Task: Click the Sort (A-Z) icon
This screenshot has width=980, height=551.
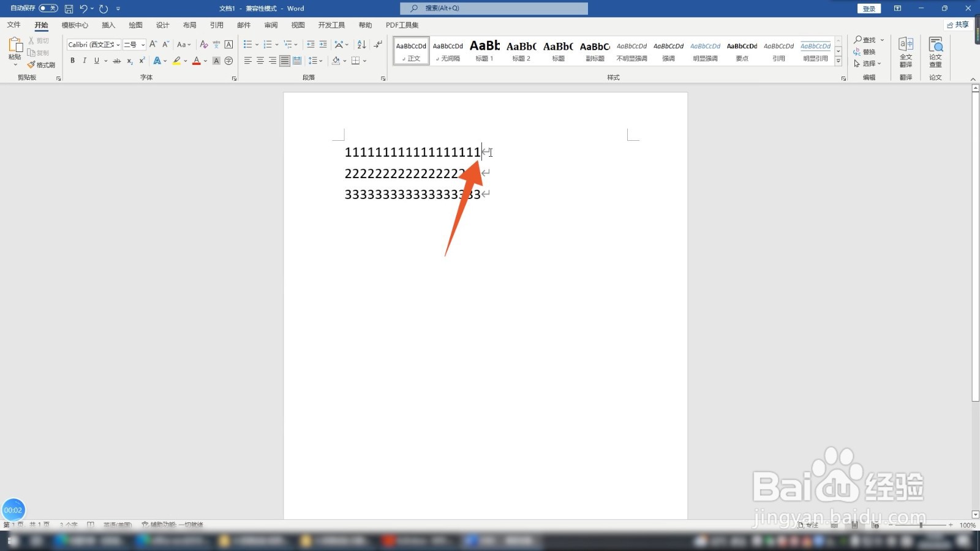Action: [x=361, y=44]
